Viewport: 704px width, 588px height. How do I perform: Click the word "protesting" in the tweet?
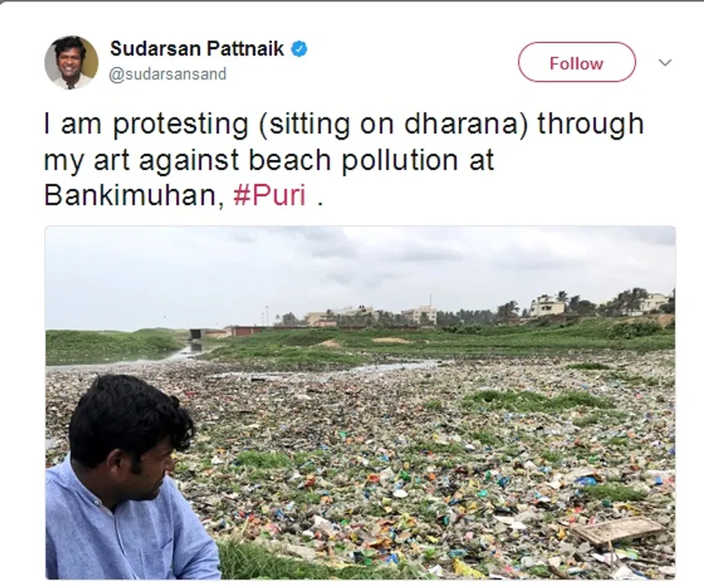tap(180, 124)
